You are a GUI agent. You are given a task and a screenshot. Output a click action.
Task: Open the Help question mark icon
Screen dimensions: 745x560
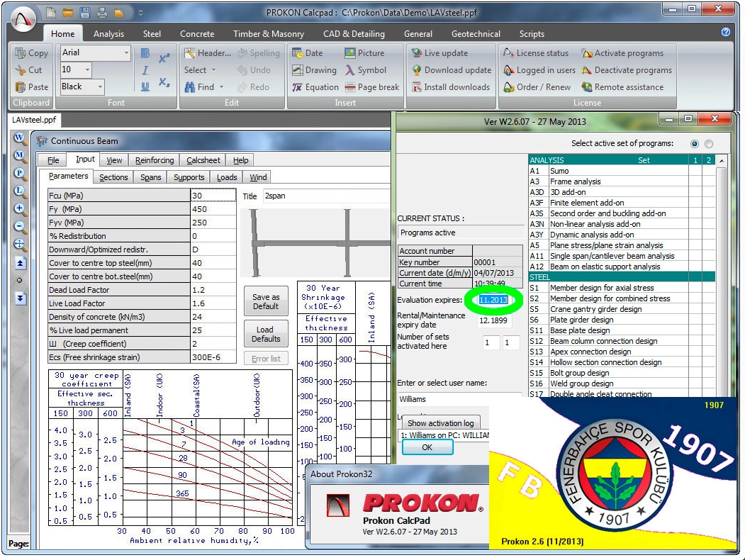coord(726,32)
